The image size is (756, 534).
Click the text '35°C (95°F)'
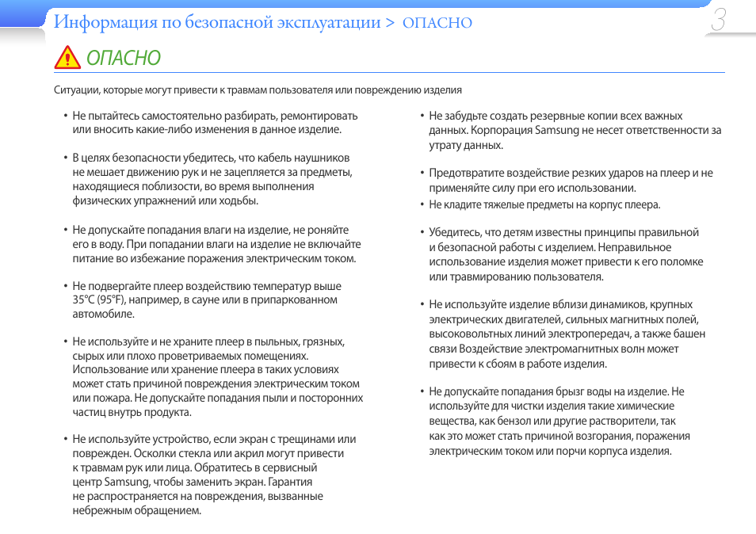click(x=99, y=299)
